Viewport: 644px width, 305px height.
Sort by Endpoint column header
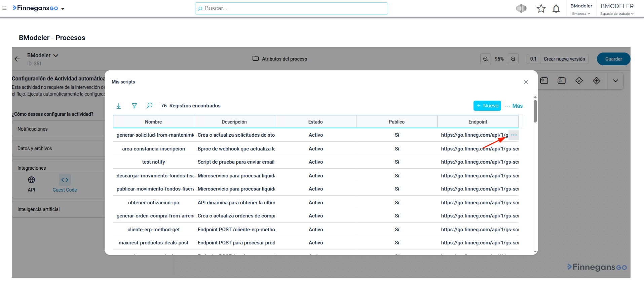478,122
